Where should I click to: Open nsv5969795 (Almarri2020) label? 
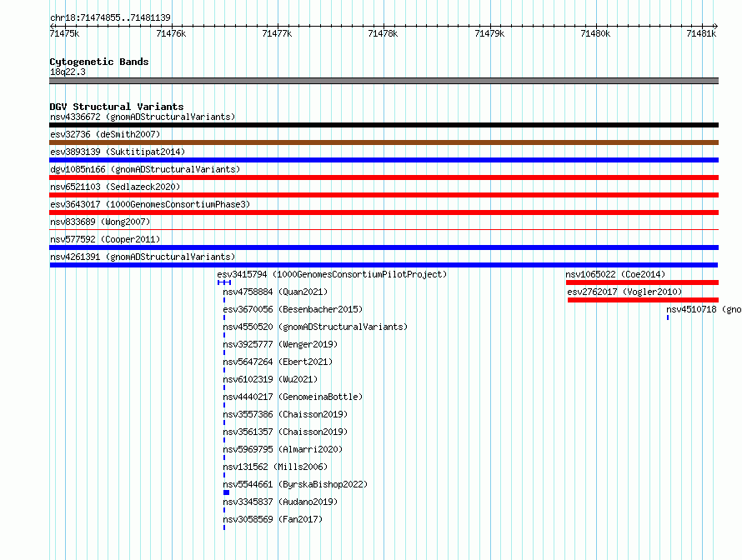tap(283, 449)
